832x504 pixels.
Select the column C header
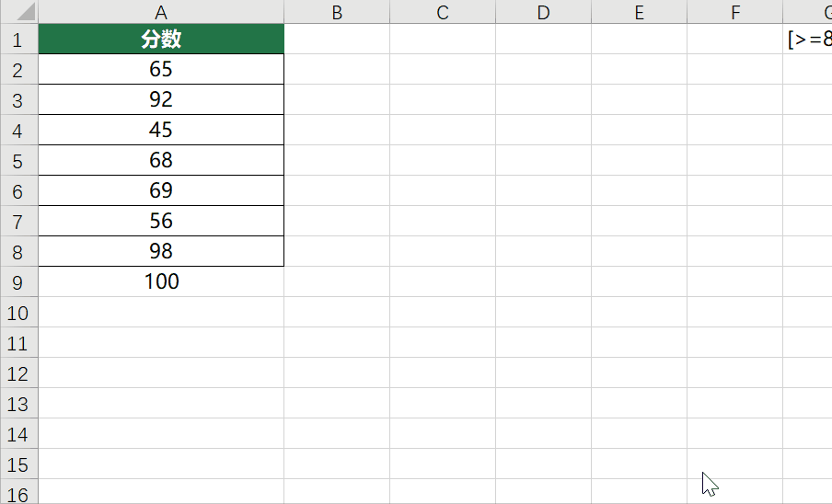tap(443, 12)
